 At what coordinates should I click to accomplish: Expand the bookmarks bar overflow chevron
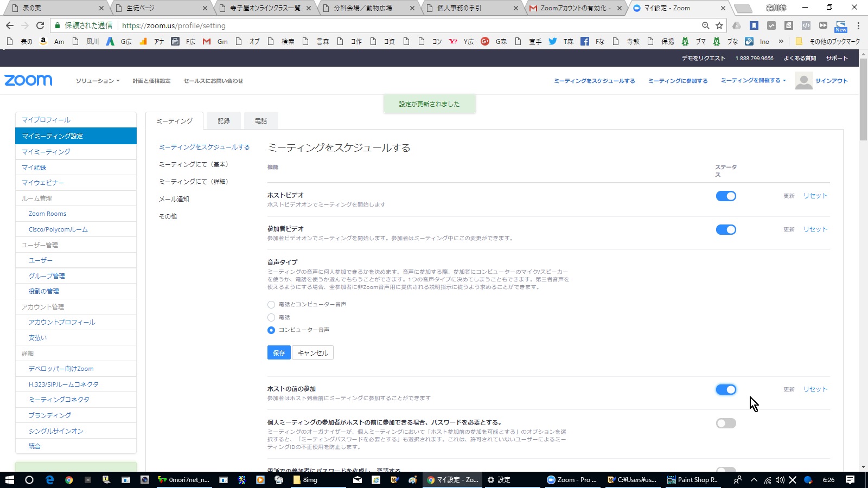coord(781,41)
